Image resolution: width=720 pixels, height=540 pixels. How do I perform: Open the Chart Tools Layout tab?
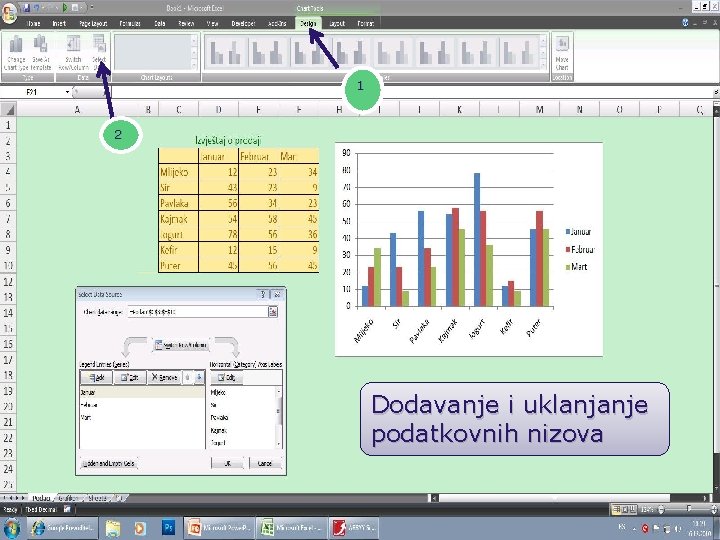(x=337, y=23)
